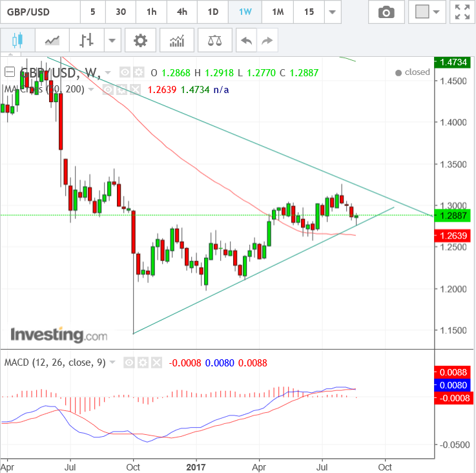476x473 pixels.
Task: Click the blue 0.0080 MACD axis label
Action: [453, 385]
